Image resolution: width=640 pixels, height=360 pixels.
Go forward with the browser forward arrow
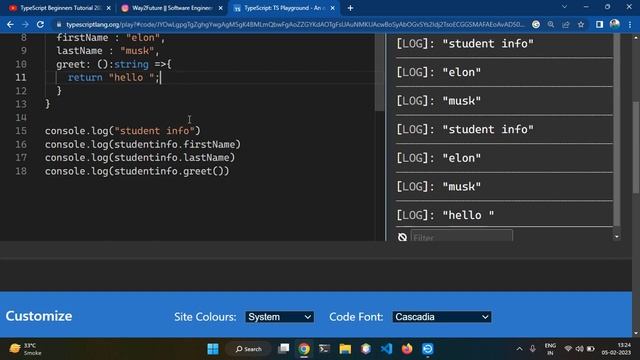[x=25, y=24]
